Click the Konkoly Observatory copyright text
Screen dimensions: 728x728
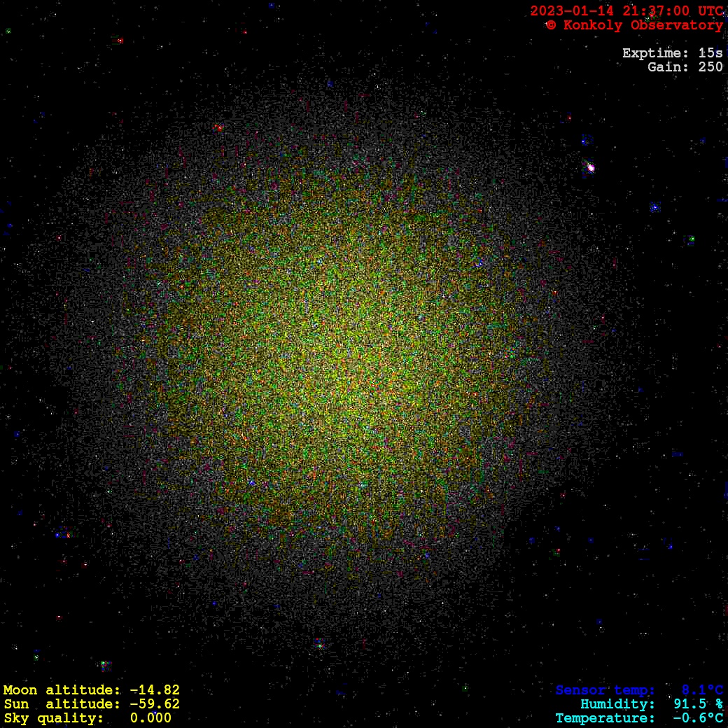point(634,25)
